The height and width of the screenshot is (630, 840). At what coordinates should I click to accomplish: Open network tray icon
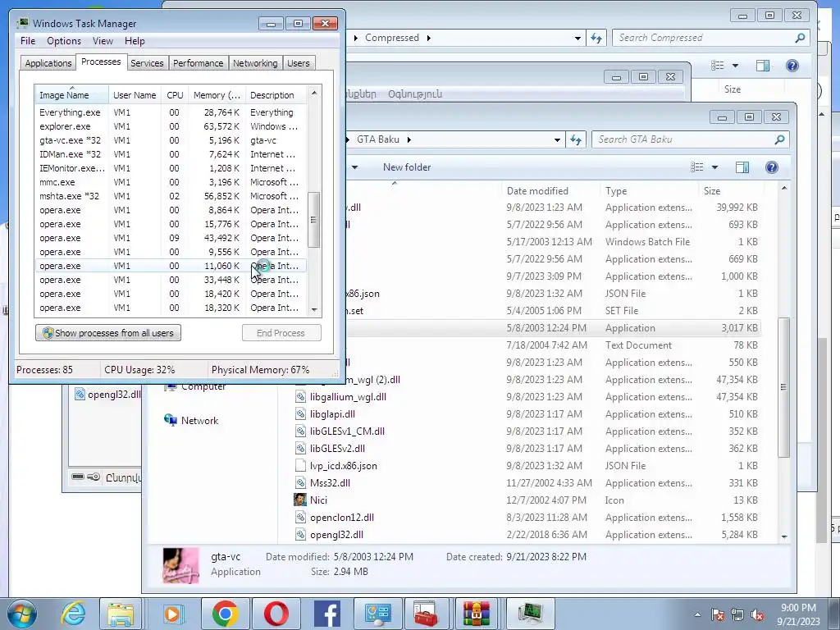coord(737,614)
